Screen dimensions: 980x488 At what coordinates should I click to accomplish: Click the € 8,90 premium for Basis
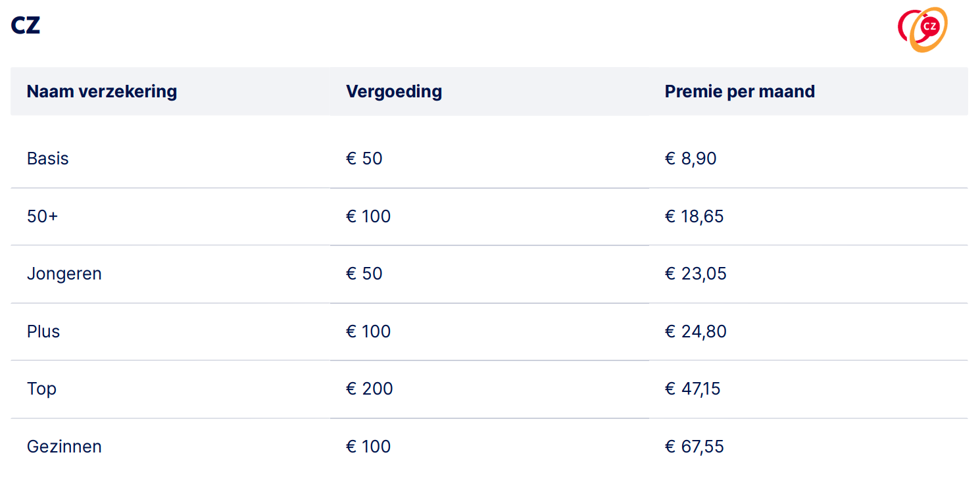[691, 159]
